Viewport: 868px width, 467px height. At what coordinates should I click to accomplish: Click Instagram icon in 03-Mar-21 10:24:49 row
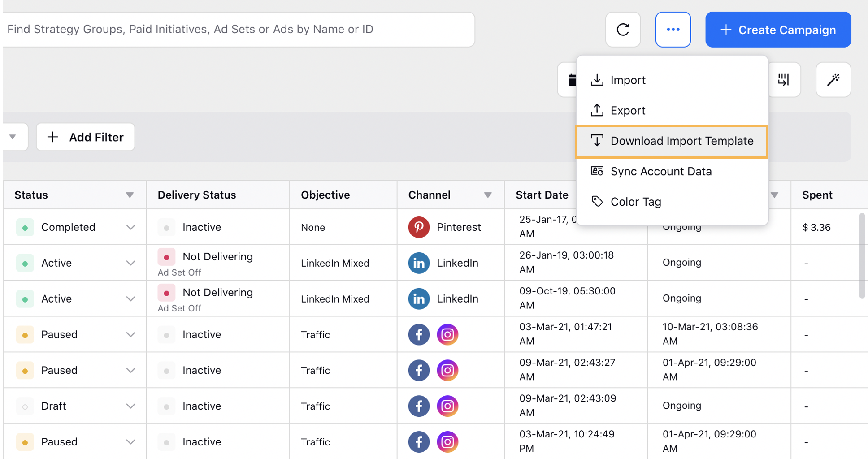coord(447,442)
